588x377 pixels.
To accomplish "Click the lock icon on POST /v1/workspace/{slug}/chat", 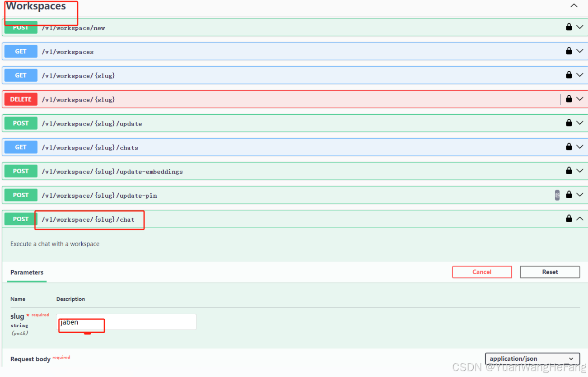I will point(569,219).
